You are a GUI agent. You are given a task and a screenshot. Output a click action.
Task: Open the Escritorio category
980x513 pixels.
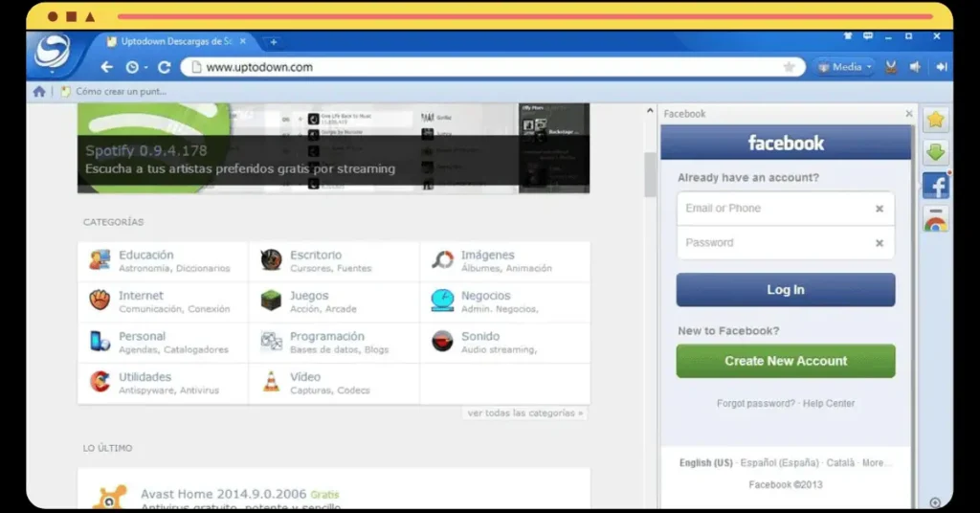pos(334,261)
